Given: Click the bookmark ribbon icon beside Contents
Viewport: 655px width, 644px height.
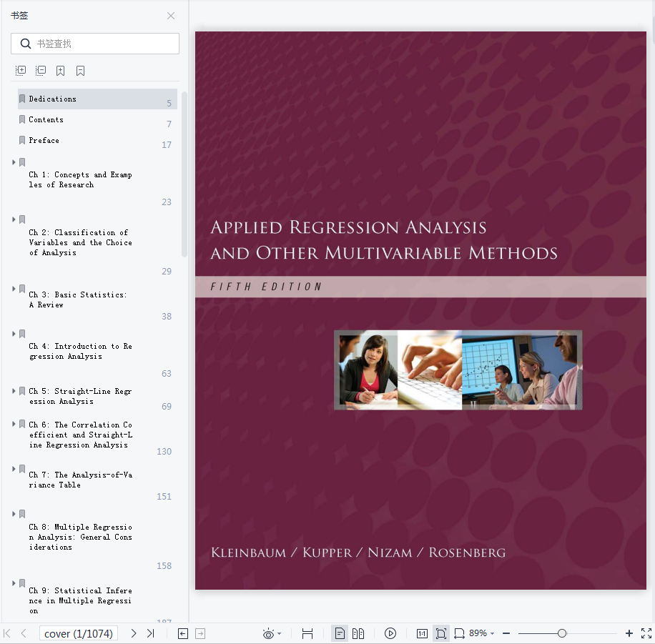Looking at the screenshot, I should 22,119.
